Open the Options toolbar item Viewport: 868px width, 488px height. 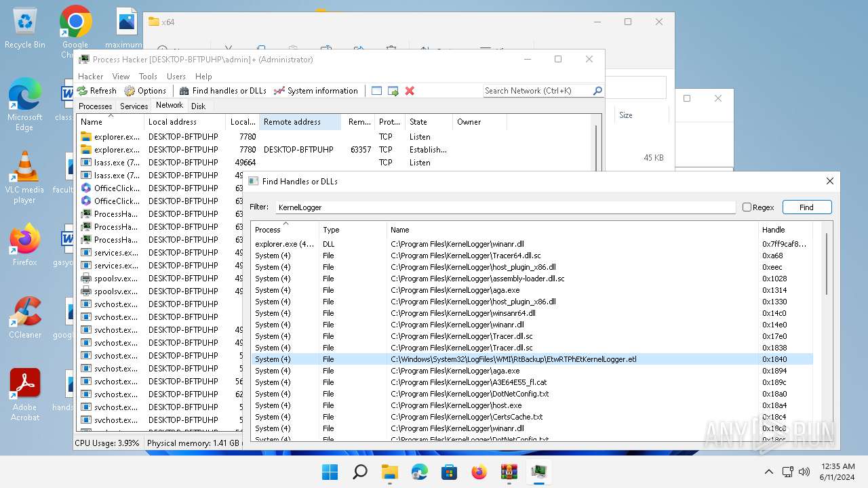tap(145, 90)
